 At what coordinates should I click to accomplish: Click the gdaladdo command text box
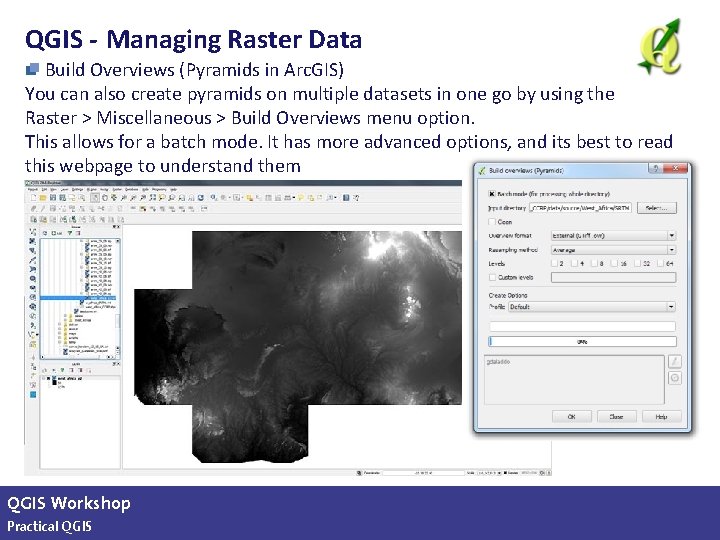[574, 380]
